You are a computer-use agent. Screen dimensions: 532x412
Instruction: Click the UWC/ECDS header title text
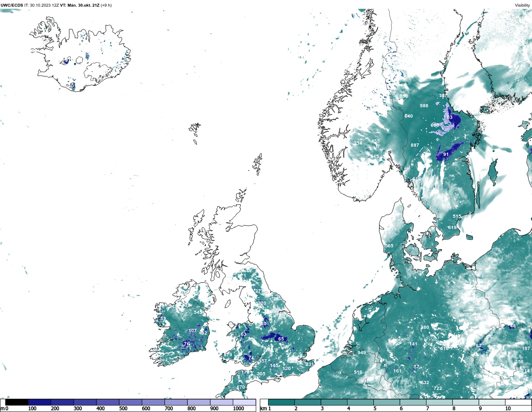[x=12, y=5]
